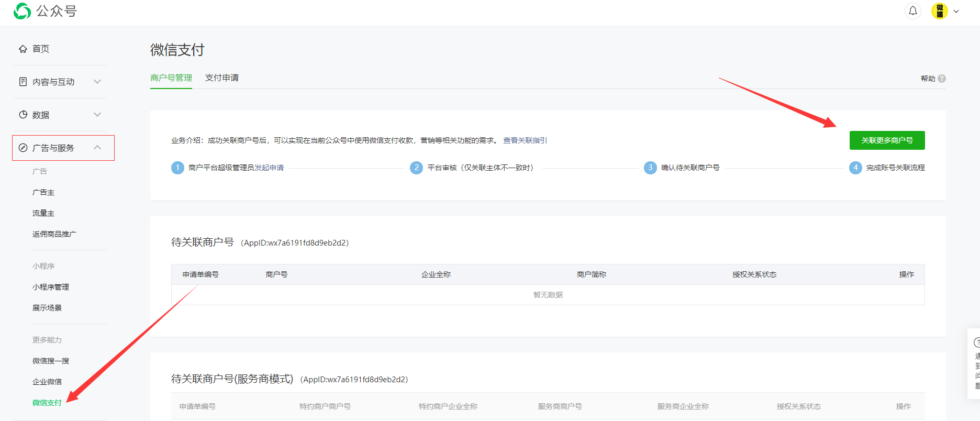Image resolution: width=980 pixels, height=421 pixels.
Task: Click the 待关联商户号(服务商模式) heading
Action: point(232,379)
